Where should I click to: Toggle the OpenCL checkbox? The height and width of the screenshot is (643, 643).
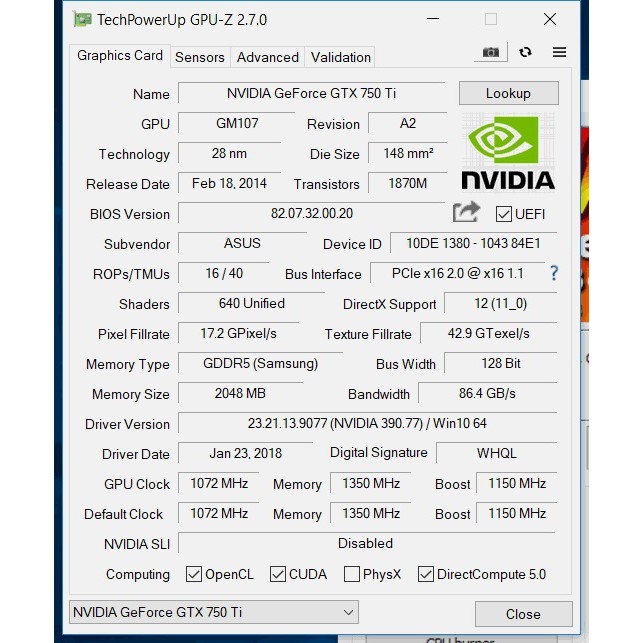click(194, 574)
